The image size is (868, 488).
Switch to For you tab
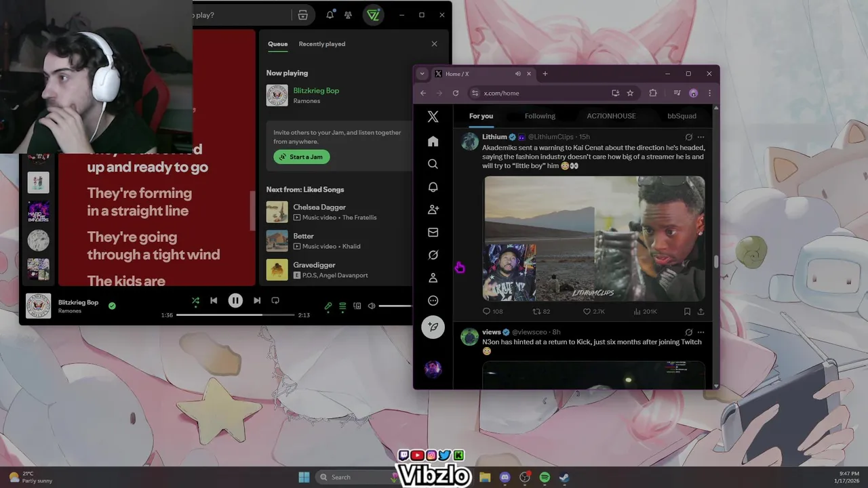click(481, 116)
